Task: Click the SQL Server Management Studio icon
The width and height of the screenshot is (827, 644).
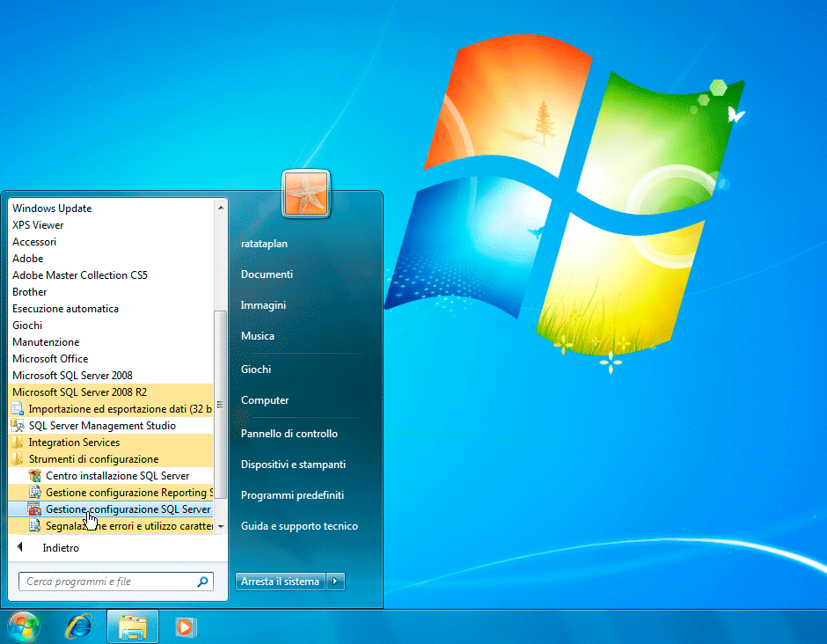Action: [x=18, y=426]
